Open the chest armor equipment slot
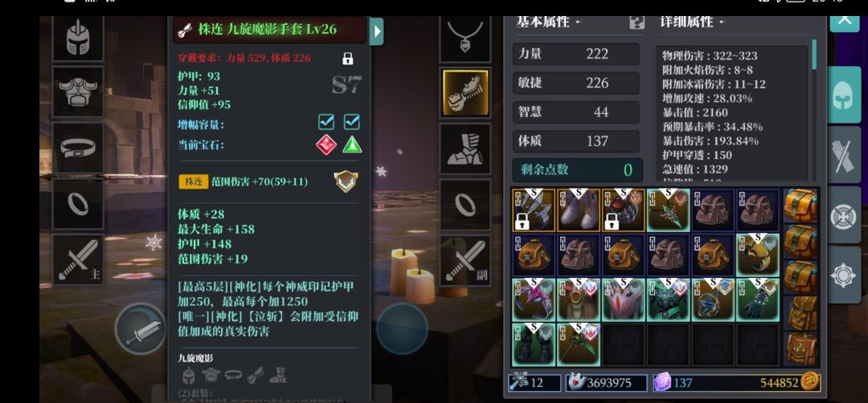This screenshot has width=868, height=403. tap(78, 92)
